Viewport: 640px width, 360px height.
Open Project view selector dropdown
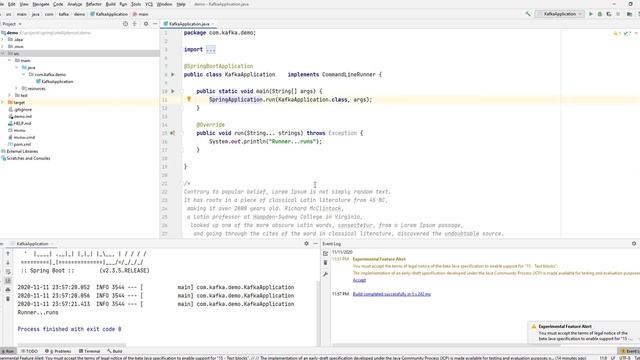click(x=12, y=24)
